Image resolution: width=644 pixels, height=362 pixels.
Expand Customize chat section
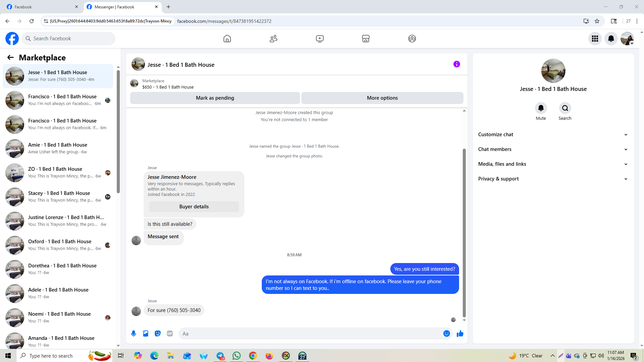point(553,135)
